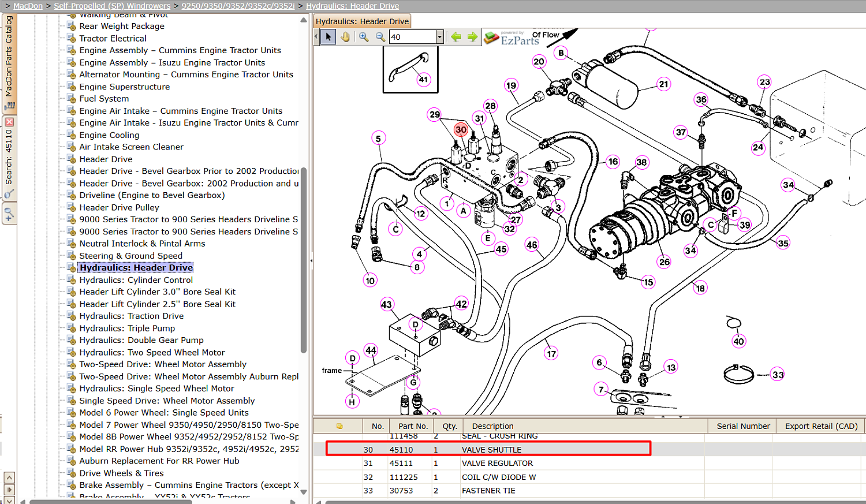The width and height of the screenshot is (866, 504).
Task: Open Fuel System section
Action: tap(104, 99)
